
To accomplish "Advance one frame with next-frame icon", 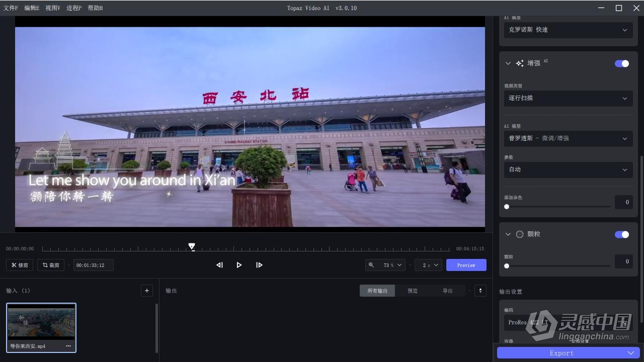I will [x=259, y=265].
